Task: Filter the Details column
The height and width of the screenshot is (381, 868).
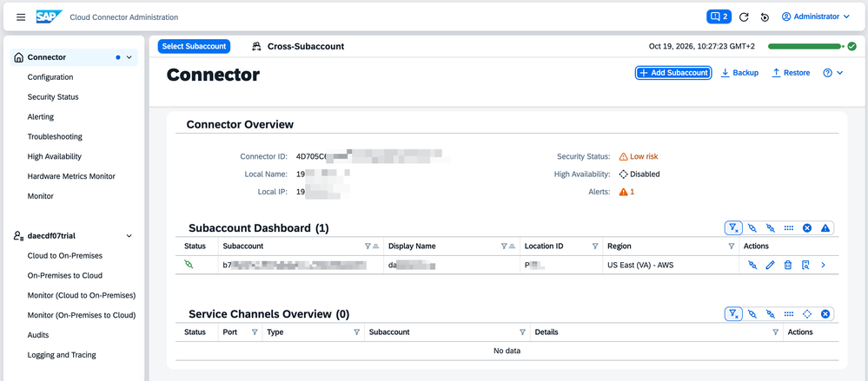Action: pos(776,332)
